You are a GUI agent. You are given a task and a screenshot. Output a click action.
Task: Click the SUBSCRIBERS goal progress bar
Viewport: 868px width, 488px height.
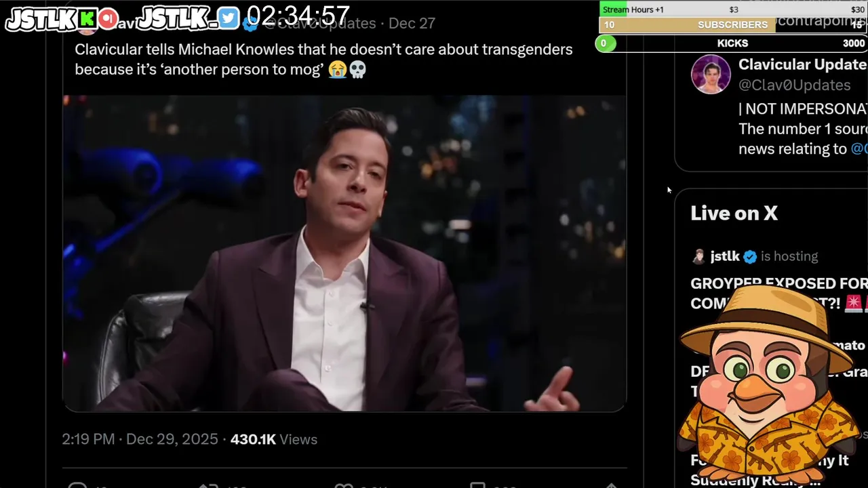click(x=732, y=24)
